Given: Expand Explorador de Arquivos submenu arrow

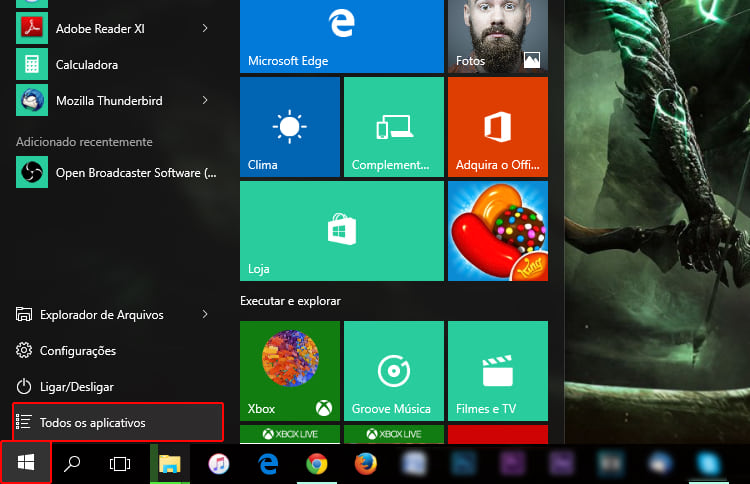Looking at the screenshot, I should [205, 314].
